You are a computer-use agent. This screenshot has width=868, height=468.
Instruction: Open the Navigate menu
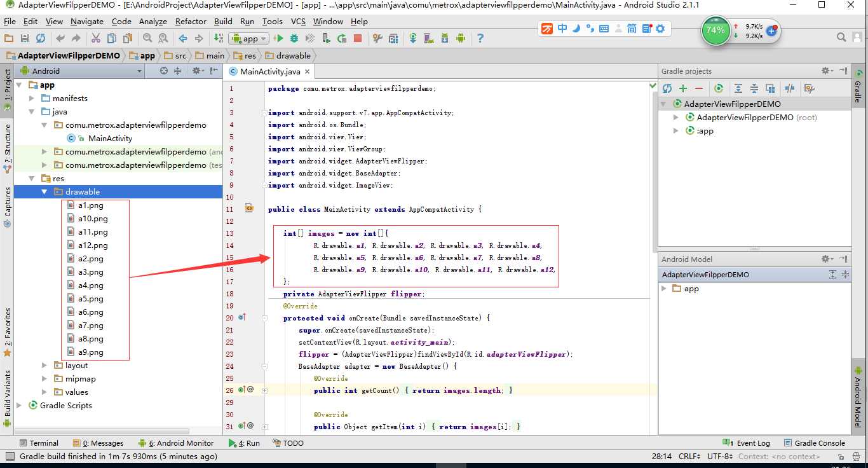coord(87,21)
